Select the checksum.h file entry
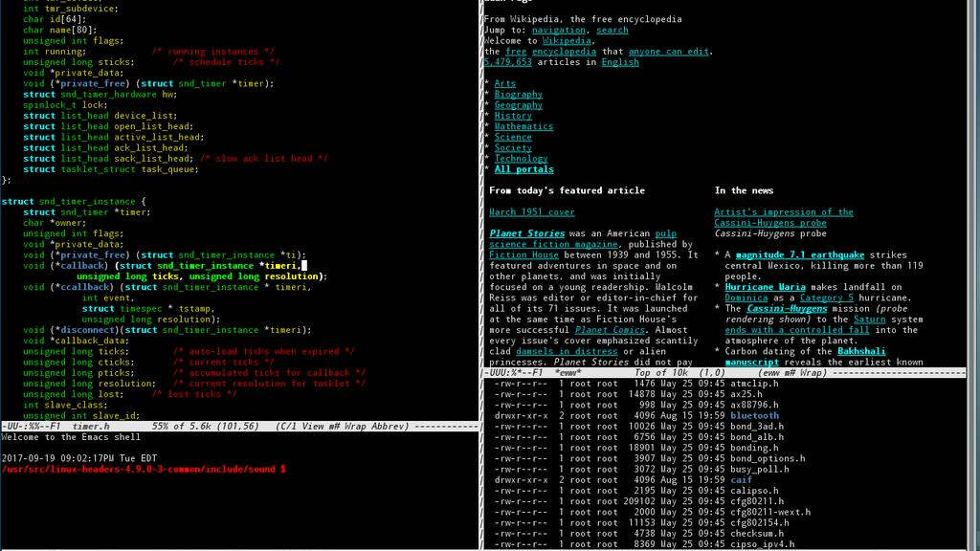Image resolution: width=980 pixels, height=551 pixels. click(x=757, y=534)
